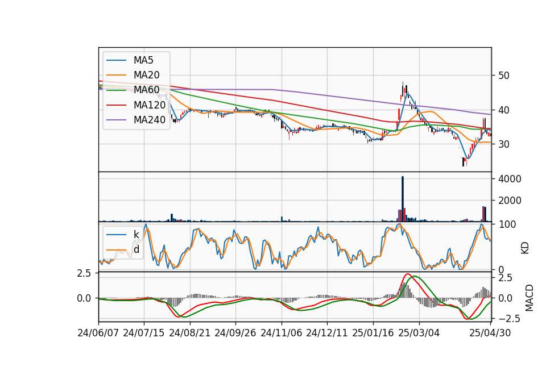Click the k legend label in KD panel
This screenshot has height=392, width=546.
pos(136,235)
